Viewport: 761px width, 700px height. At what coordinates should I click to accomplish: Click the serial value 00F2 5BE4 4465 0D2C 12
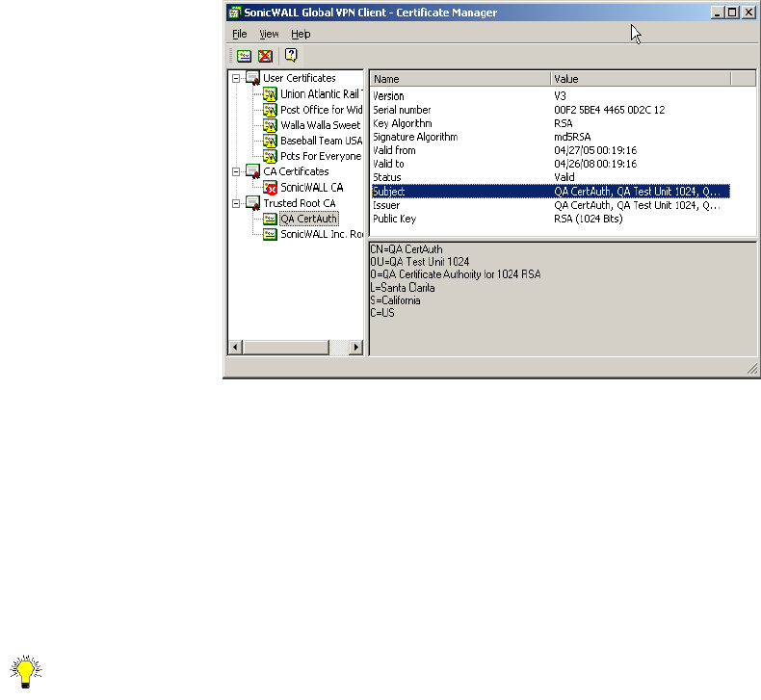(609, 110)
